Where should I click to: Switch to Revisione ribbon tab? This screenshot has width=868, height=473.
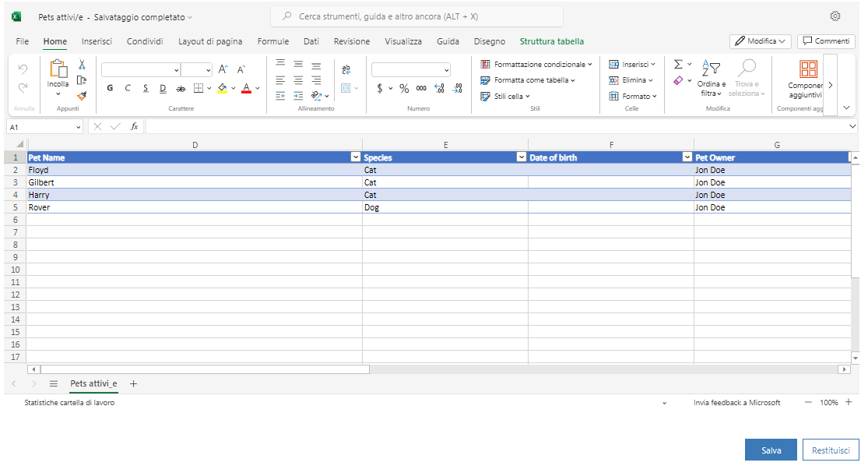(x=352, y=41)
